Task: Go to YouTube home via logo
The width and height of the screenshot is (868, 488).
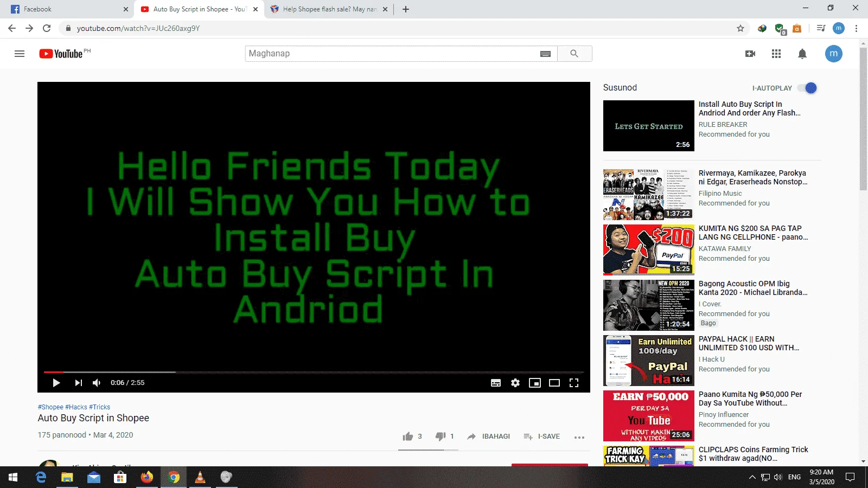Action: click(61, 54)
